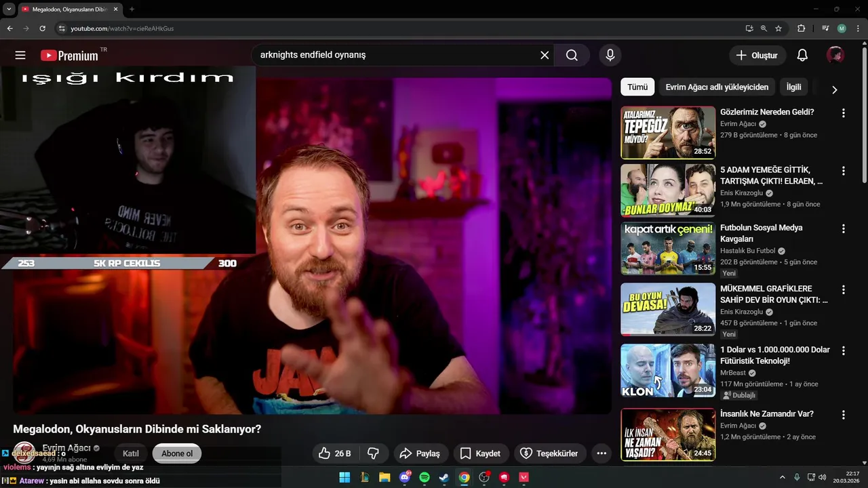
Task: Install app icon in address bar
Action: 749,28
